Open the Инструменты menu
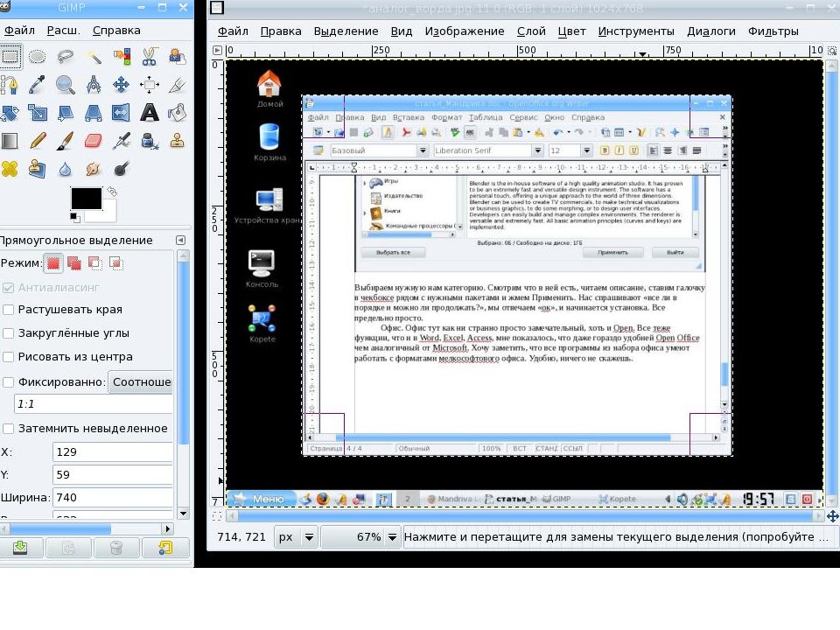The height and width of the screenshot is (630, 840). point(636,31)
